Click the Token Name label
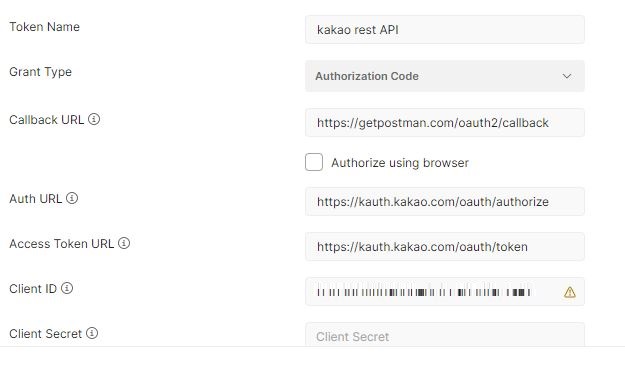 click(x=45, y=27)
